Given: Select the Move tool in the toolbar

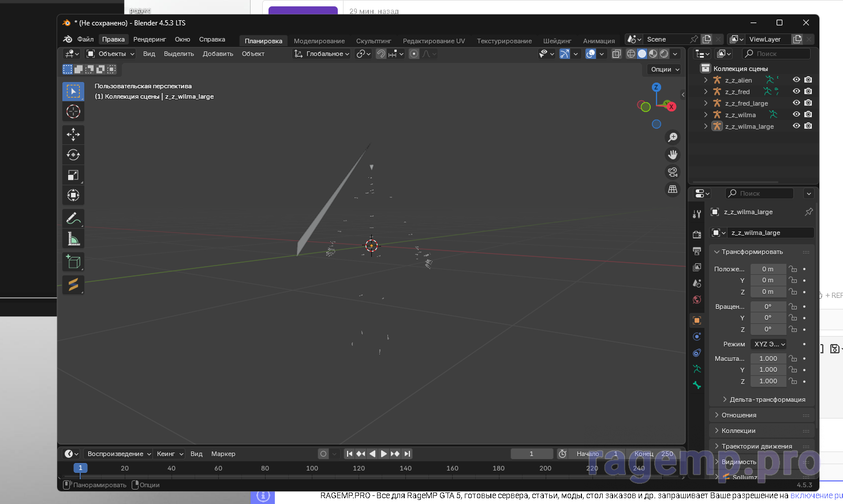Looking at the screenshot, I should pyautogui.click(x=73, y=135).
